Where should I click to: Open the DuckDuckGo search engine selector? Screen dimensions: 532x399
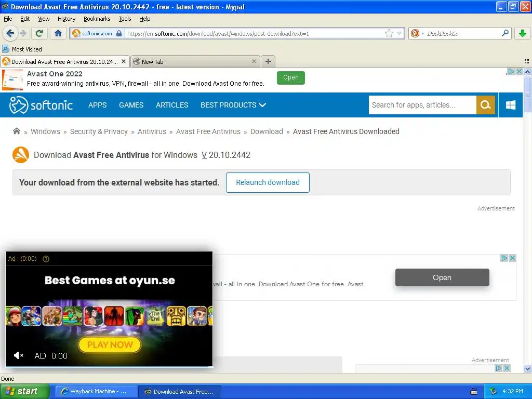point(417,33)
